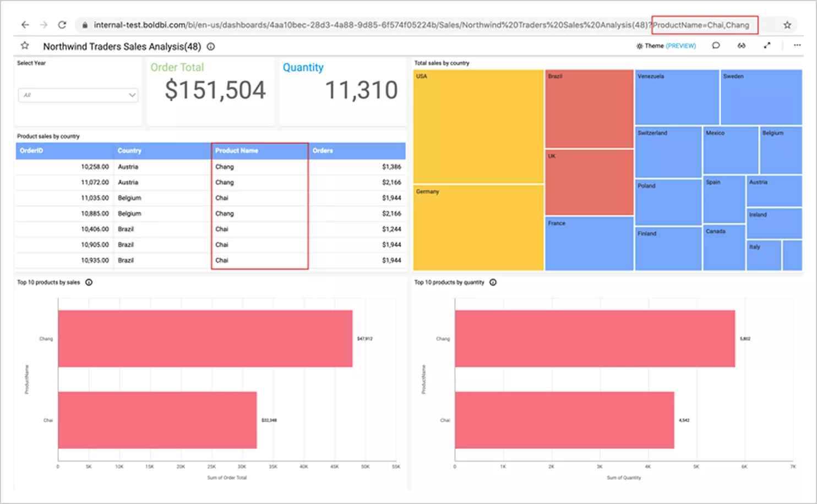The width and height of the screenshot is (817, 504).
Task: Expand dashboard to fullscreen view
Action: [767, 46]
